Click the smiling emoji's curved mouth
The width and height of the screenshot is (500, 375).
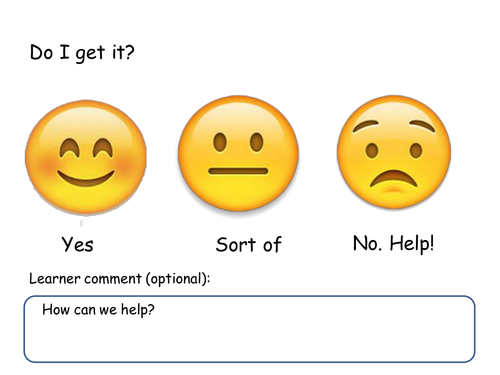(86, 179)
